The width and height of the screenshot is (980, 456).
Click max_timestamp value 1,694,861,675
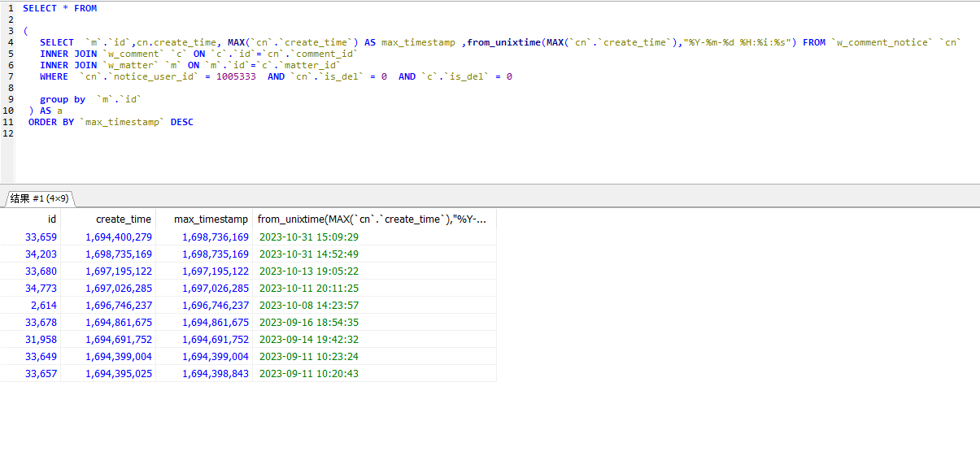[x=216, y=323]
